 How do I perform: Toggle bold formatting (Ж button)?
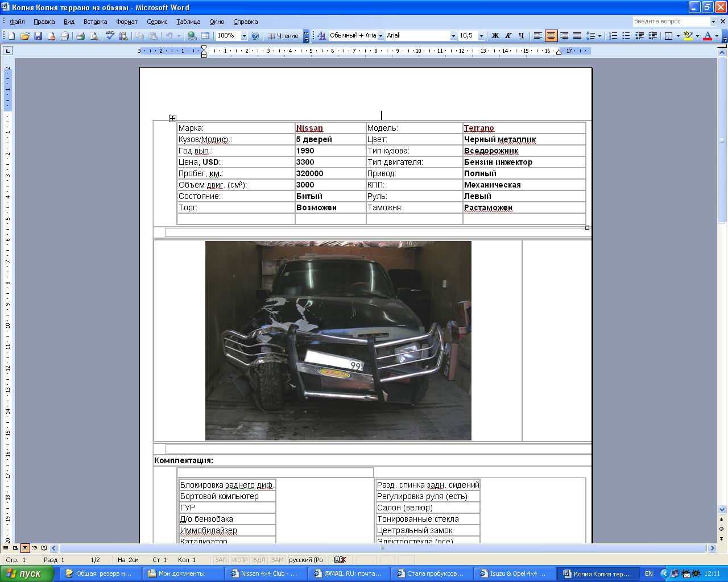pos(495,36)
